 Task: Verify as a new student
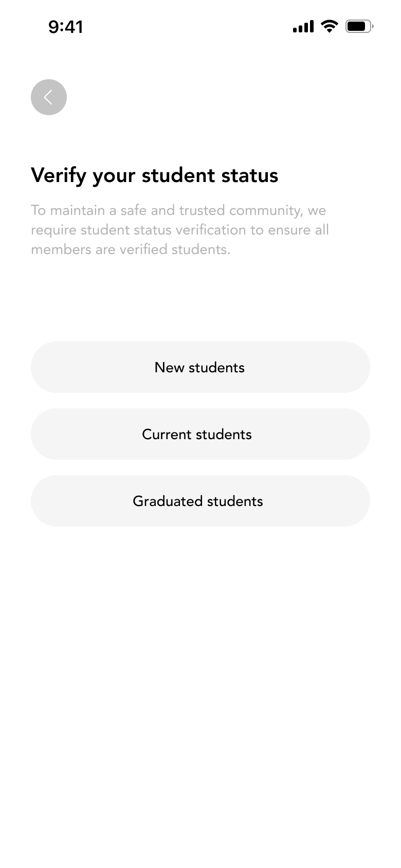200,367
